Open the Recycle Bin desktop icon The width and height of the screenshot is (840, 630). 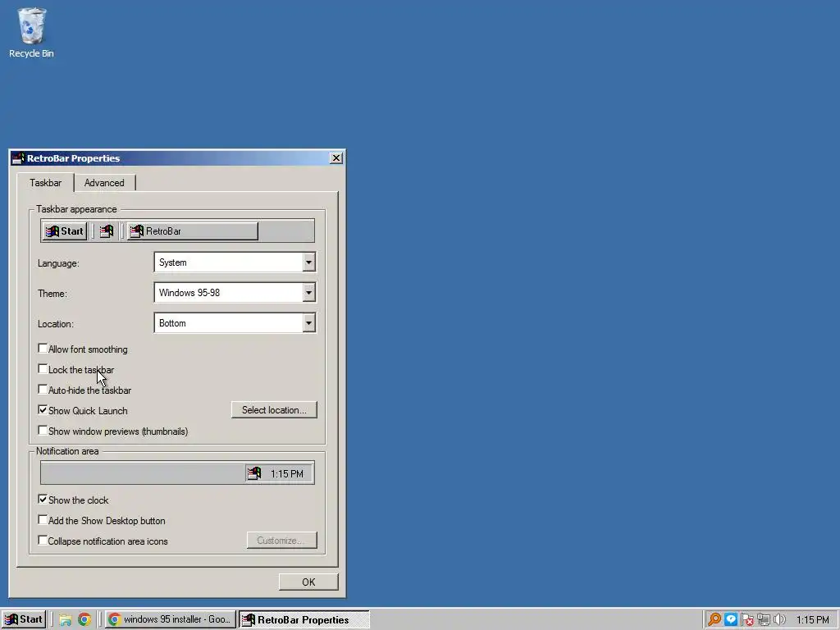coord(31,32)
